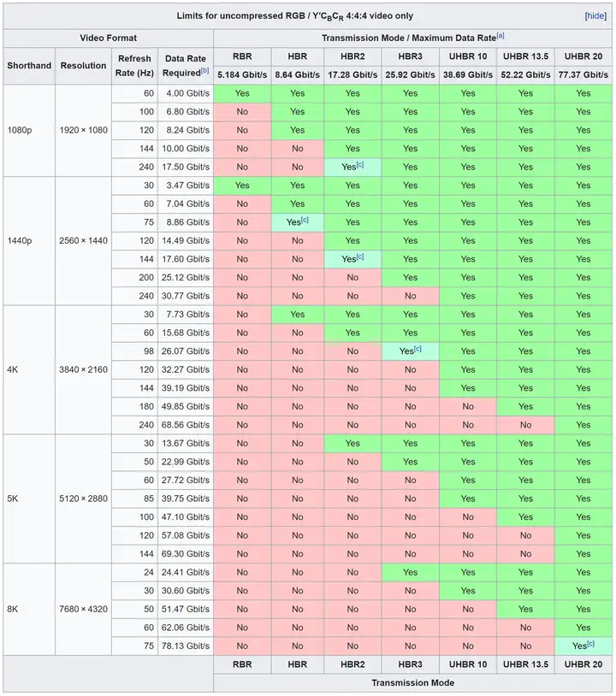
Task: Click the Video Format header cell
Action: click(109, 38)
